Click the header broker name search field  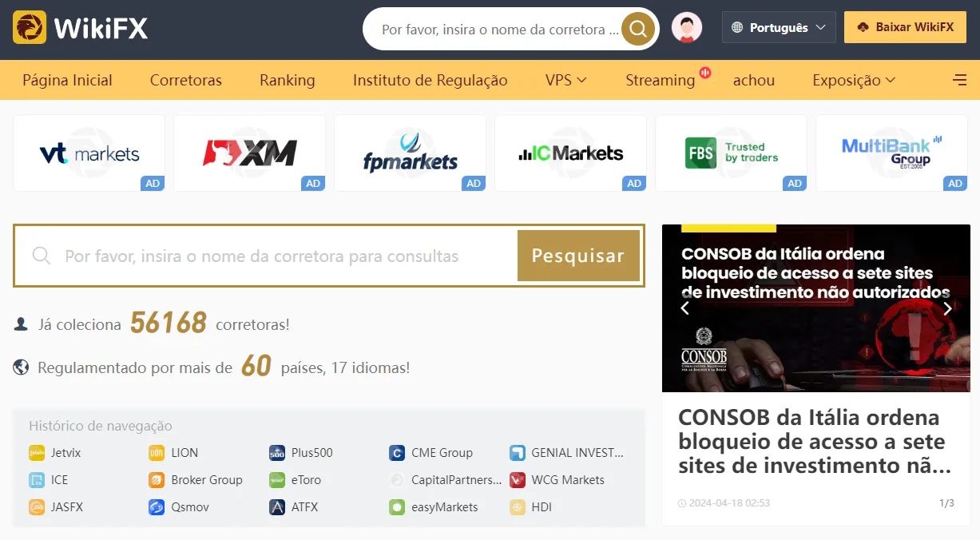click(x=501, y=30)
